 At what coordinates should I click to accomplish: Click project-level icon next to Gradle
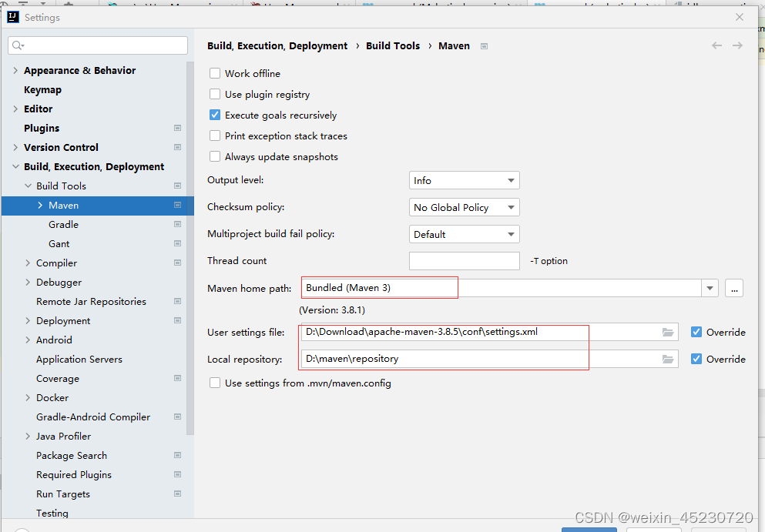(x=178, y=224)
